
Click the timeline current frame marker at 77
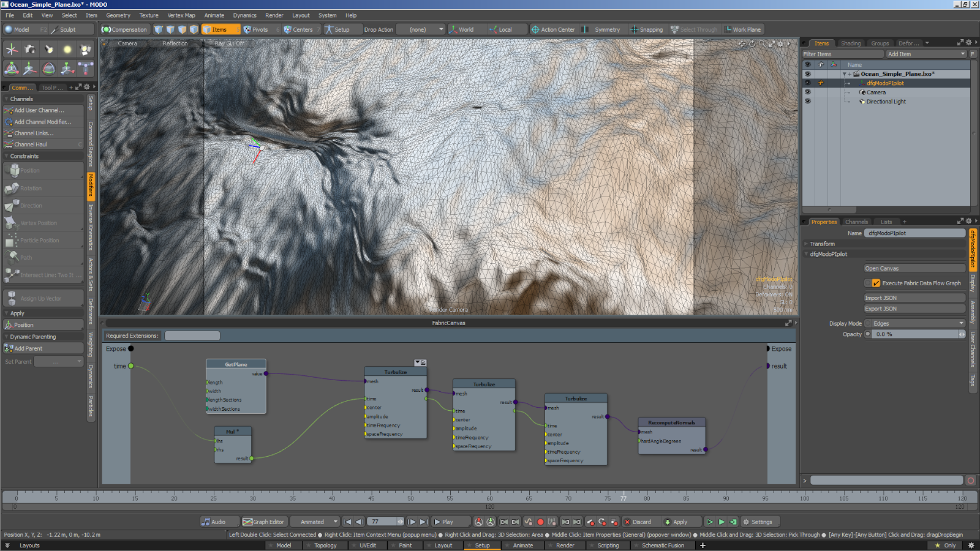point(624,497)
